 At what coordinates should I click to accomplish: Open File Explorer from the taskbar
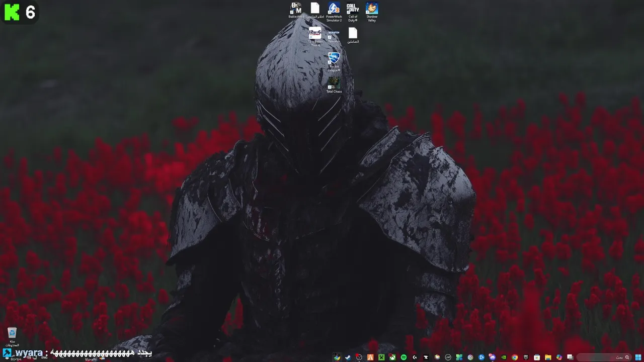pos(548,357)
